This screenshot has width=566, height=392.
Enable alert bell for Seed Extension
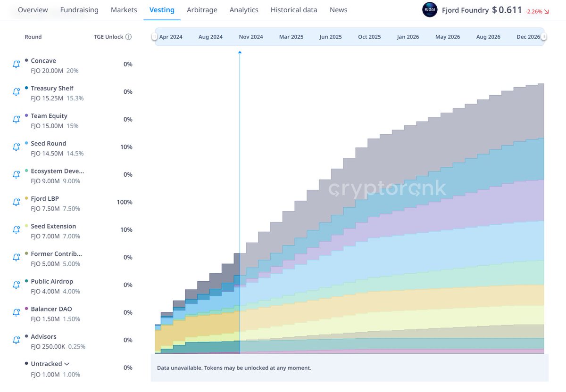coord(16,229)
